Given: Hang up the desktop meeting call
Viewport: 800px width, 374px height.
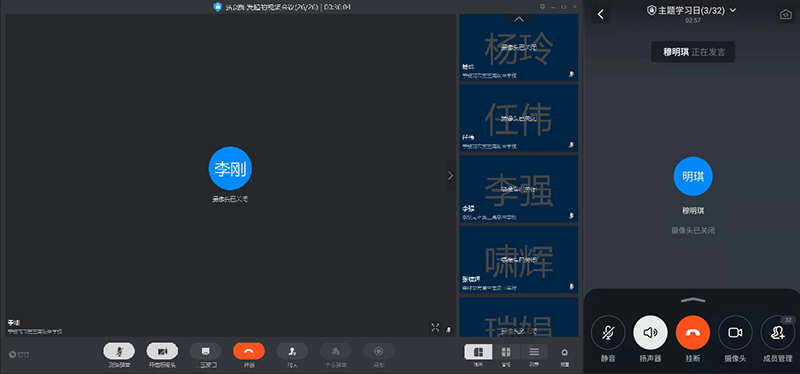Looking at the screenshot, I should (x=248, y=351).
